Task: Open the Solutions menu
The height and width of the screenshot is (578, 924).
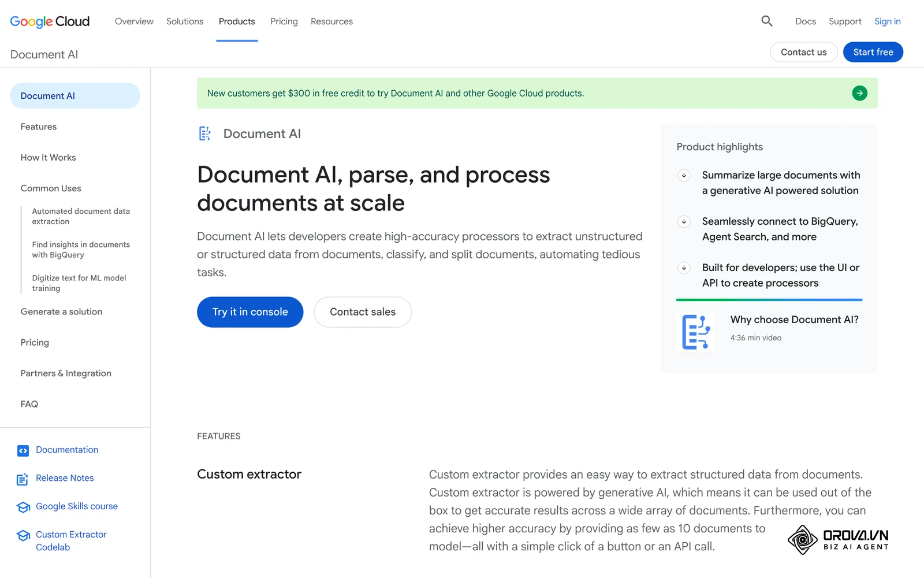Action: point(185,21)
